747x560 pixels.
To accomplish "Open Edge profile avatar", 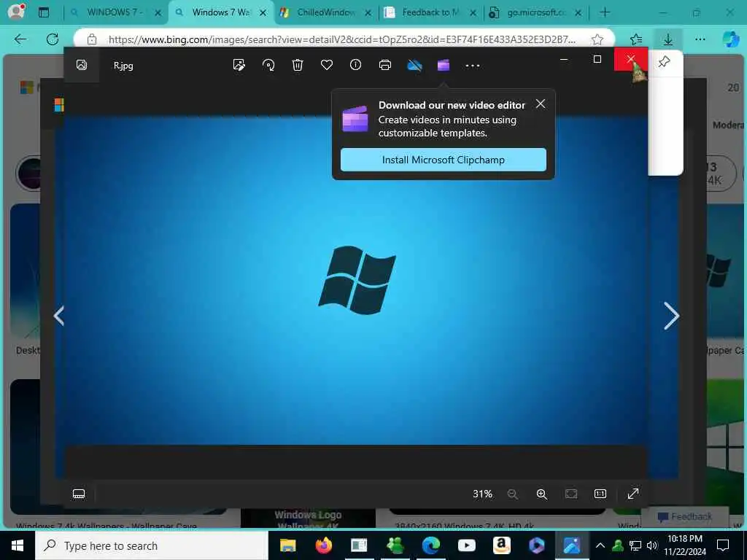I will click(x=16, y=12).
